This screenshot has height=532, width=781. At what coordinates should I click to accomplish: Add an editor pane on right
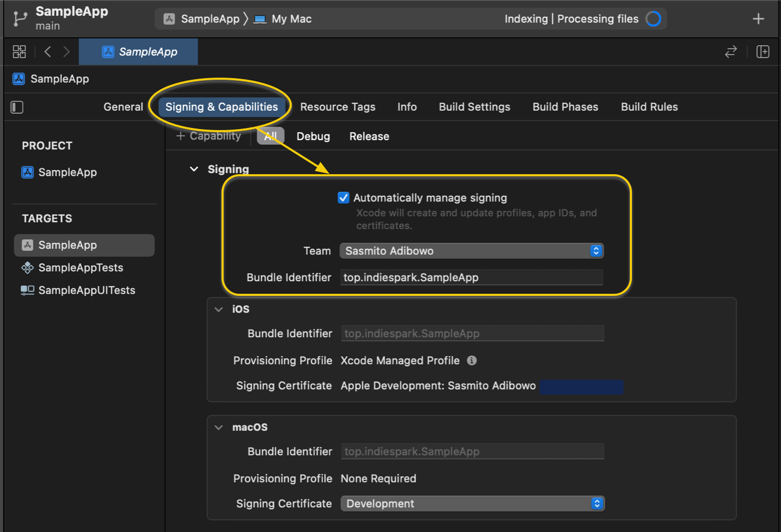[763, 51]
